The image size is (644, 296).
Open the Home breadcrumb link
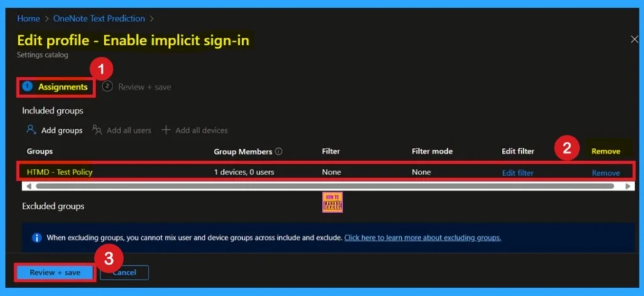(x=28, y=18)
